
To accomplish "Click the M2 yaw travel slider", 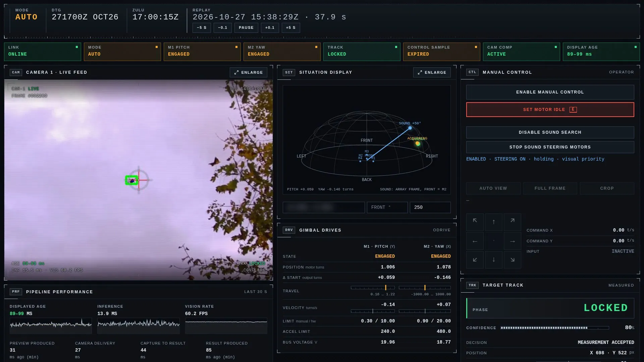I will (425, 288).
